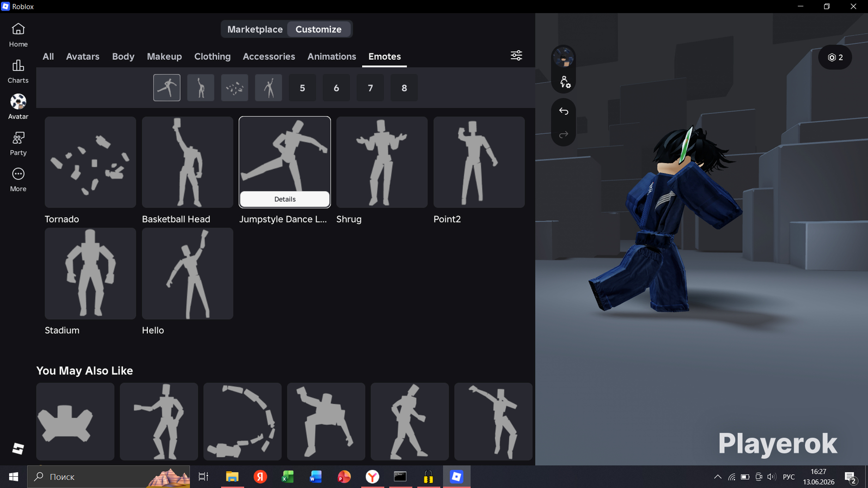
Task: Switch the keyboard input language РУС
Action: click(x=789, y=477)
